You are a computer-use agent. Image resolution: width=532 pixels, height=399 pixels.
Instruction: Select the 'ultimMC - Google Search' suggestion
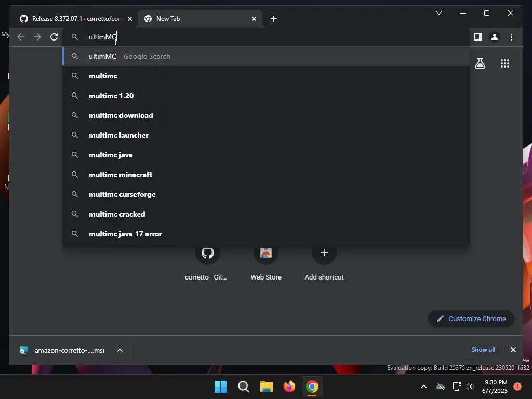coord(266,56)
